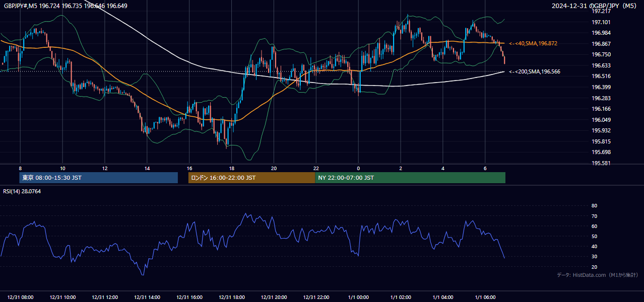The width and height of the screenshot is (644, 302).
Task: Click price axis value 196.049
Action: tap(601, 120)
